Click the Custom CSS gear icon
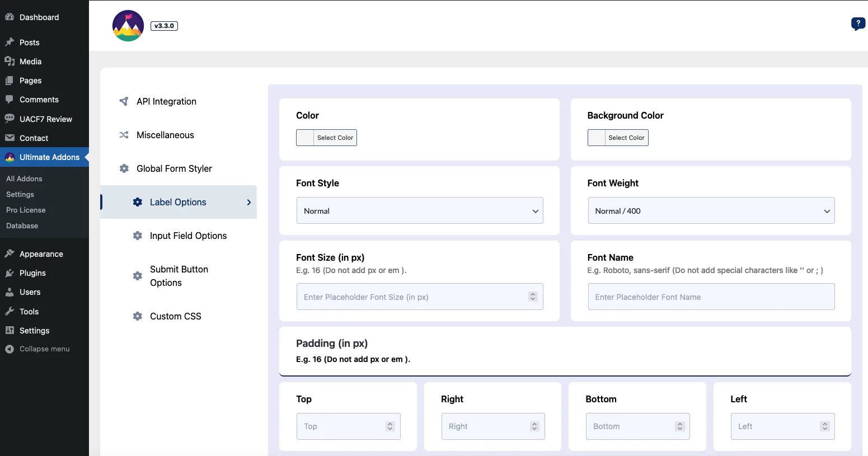The width and height of the screenshot is (868, 456). pyautogui.click(x=138, y=316)
